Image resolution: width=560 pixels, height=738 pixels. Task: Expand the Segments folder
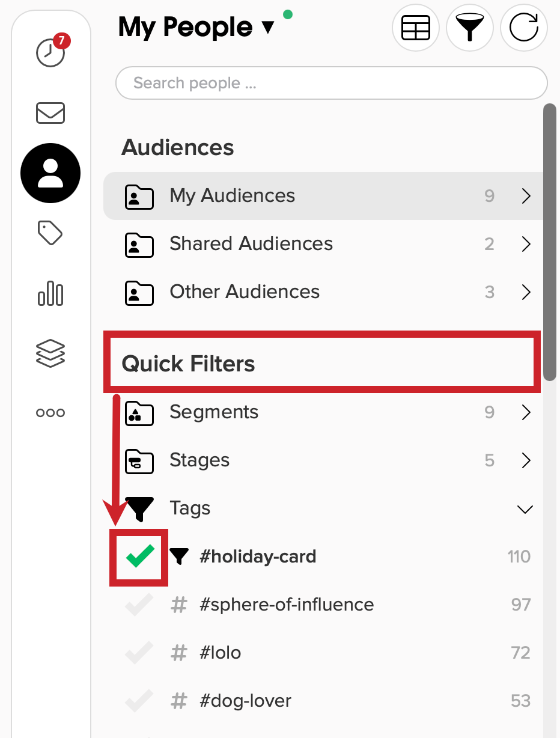pyautogui.click(x=323, y=412)
